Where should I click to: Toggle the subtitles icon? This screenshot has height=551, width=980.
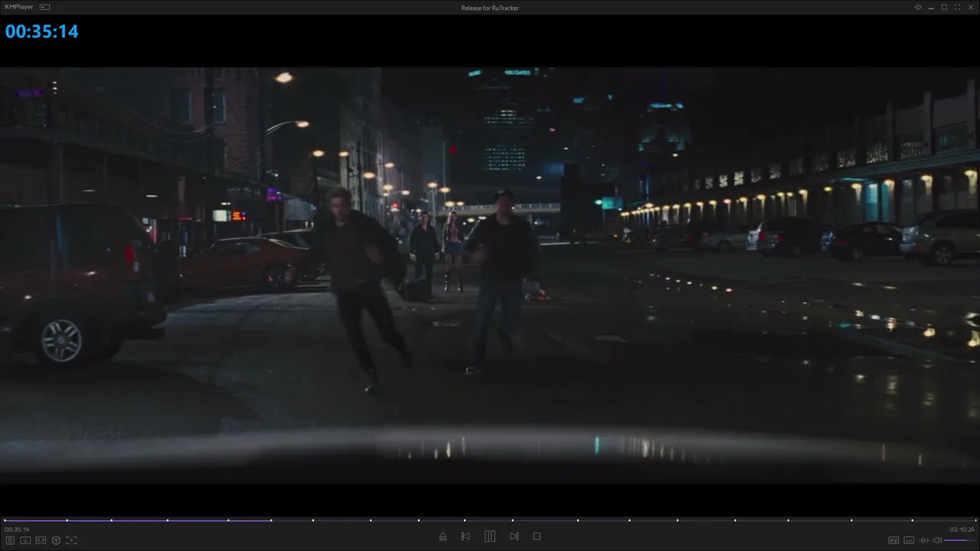click(909, 540)
